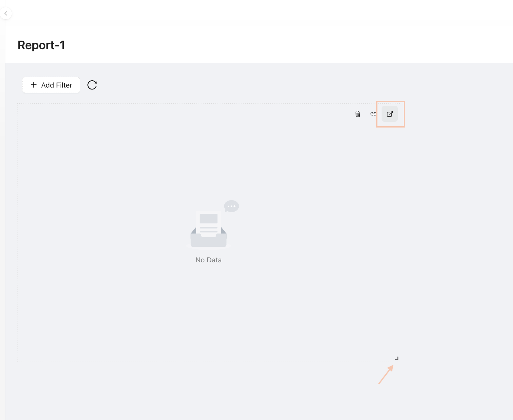Click the No Data label
Image resolution: width=513 pixels, height=420 pixels.
[x=209, y=260]
